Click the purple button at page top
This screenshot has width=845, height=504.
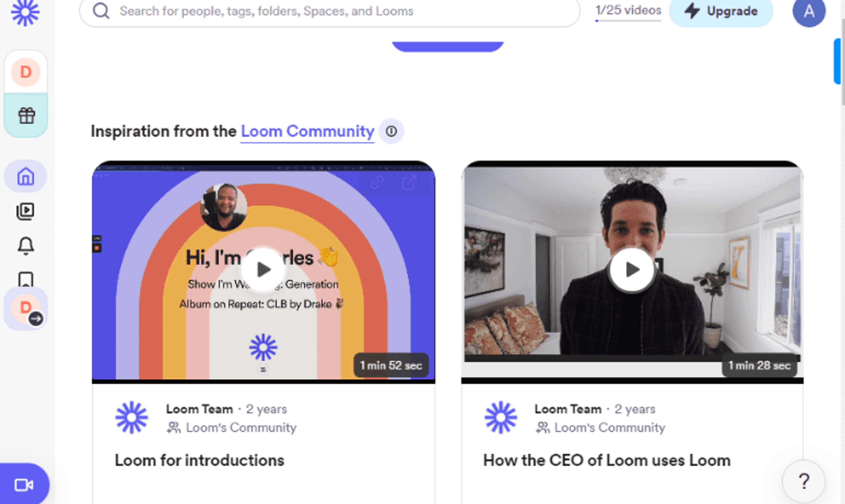pos(448,47)
